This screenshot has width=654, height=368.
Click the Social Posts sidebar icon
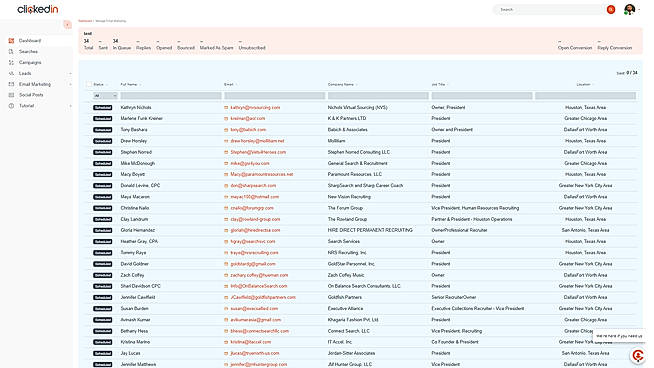[11, 95]
